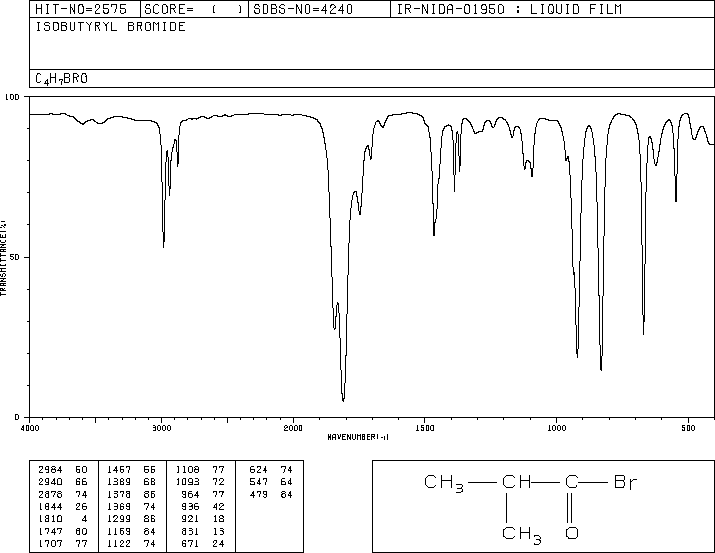
Task: Click transmittance value 26 beside 1844
Action: coord(81,506)
